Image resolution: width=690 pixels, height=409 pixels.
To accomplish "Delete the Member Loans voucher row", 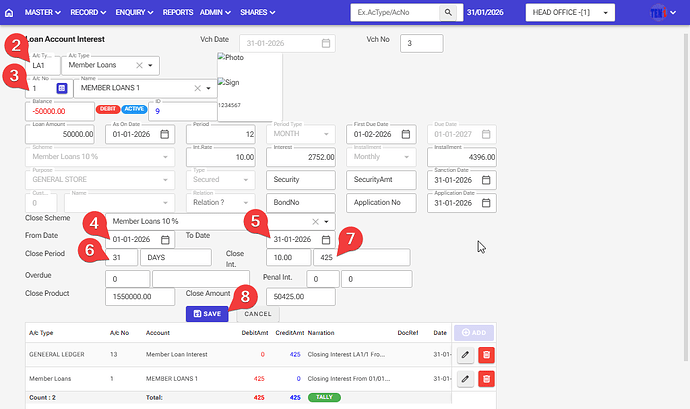I will click(486, 378).
